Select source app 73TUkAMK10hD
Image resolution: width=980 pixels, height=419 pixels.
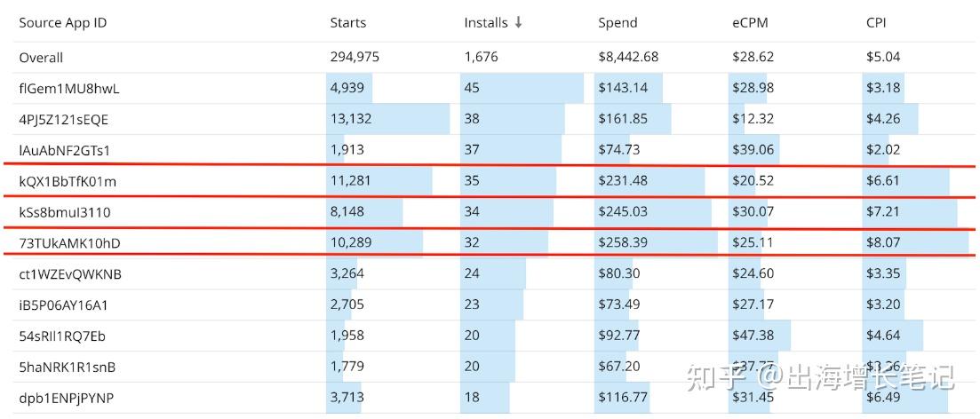(69, 243)
